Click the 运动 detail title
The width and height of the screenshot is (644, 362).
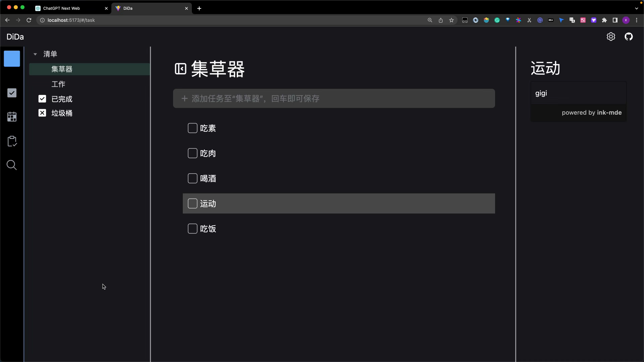[x=545, y=68]
